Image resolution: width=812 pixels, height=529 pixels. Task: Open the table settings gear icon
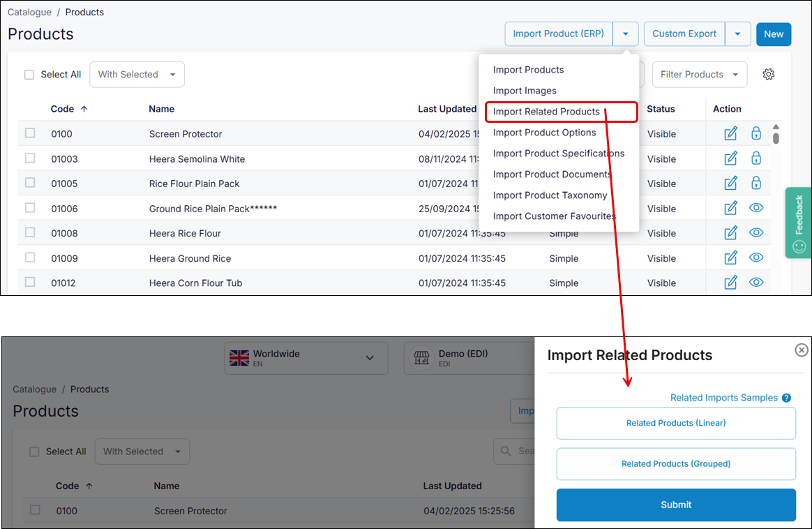tap(768, 74)
